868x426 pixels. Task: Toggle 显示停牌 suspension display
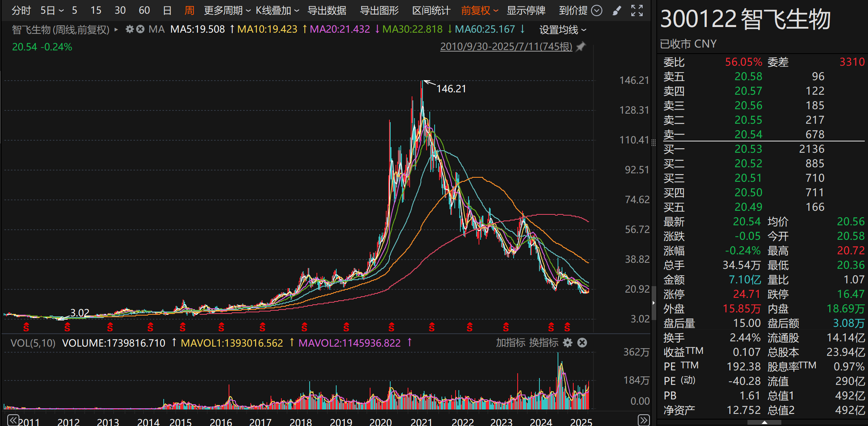pyautogui.click(x=526, y=10)
